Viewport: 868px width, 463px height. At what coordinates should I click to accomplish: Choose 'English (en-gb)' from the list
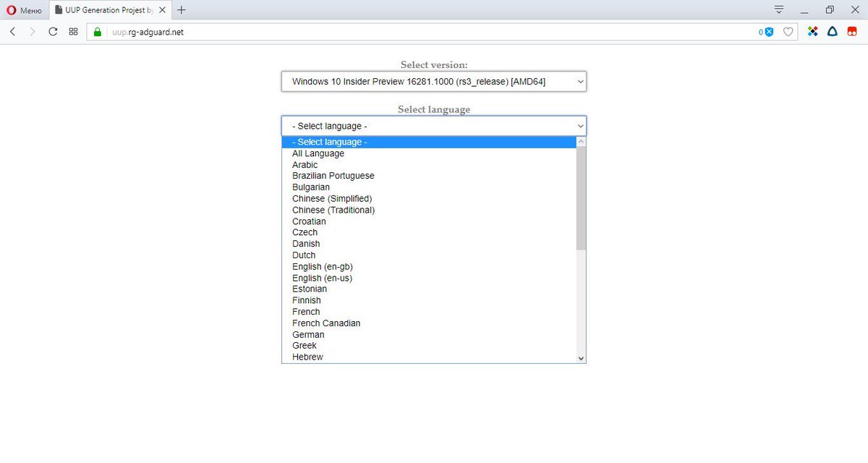click(429, 267)
